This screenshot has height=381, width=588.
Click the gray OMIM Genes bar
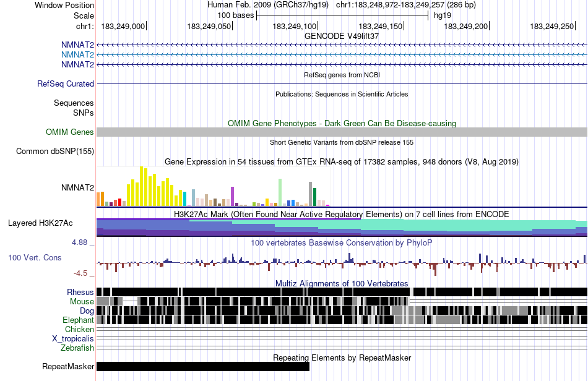coord(342,132)
